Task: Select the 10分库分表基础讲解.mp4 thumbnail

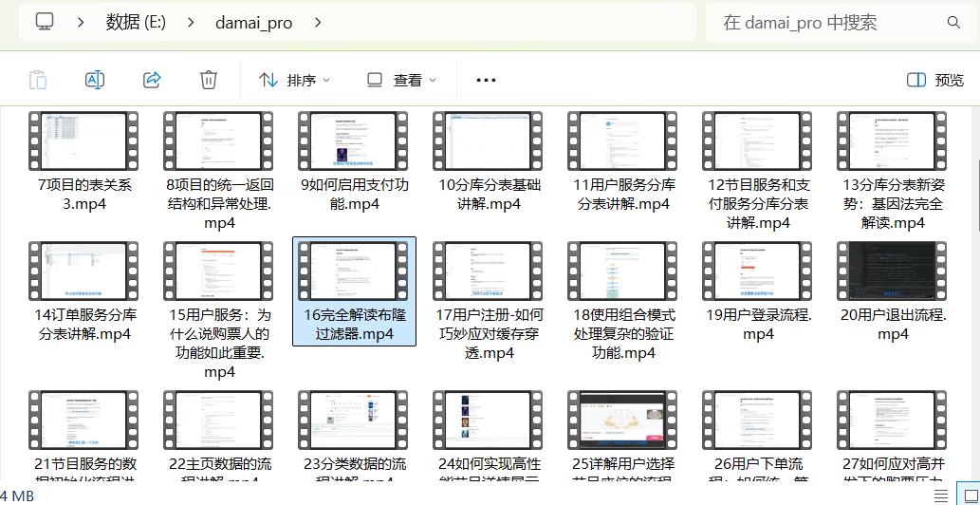Action: 489,140
